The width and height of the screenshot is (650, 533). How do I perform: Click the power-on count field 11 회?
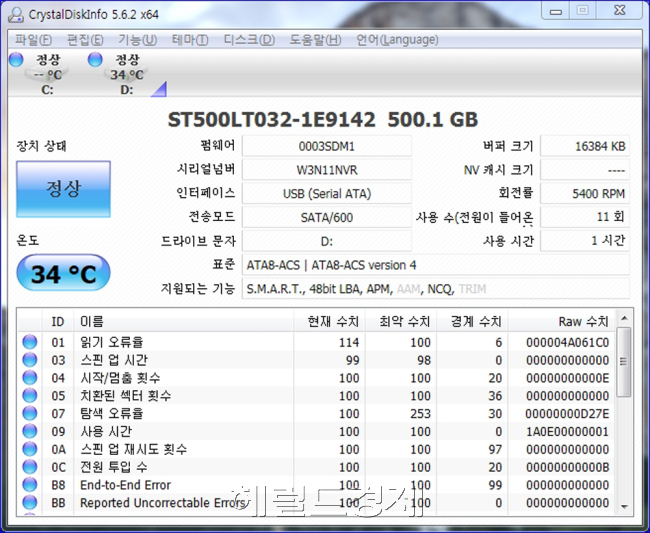pyautogui.click(x=585, y=217)
